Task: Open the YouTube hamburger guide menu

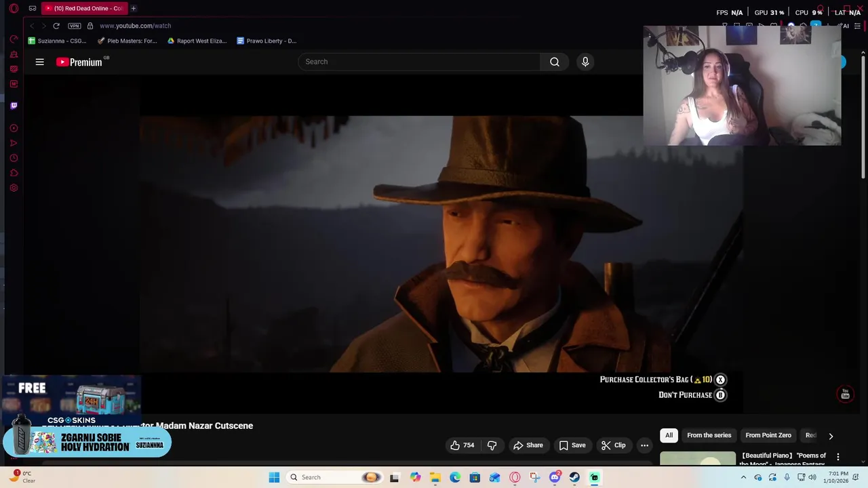Action: 40,62
